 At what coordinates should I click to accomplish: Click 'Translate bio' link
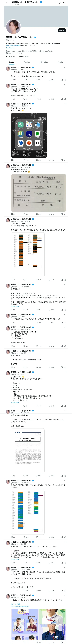[x=10, y=48]
